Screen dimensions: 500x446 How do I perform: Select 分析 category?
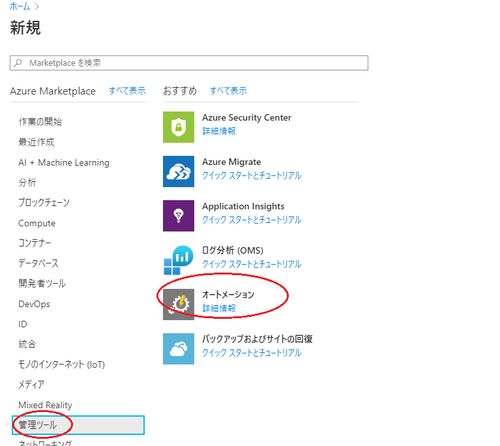click(27, 183)
